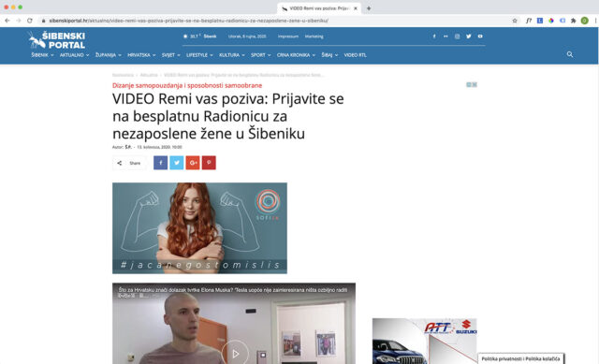599x364 pixels.
Task: Share the article on Twitter
Action: (x=177, y=163)
